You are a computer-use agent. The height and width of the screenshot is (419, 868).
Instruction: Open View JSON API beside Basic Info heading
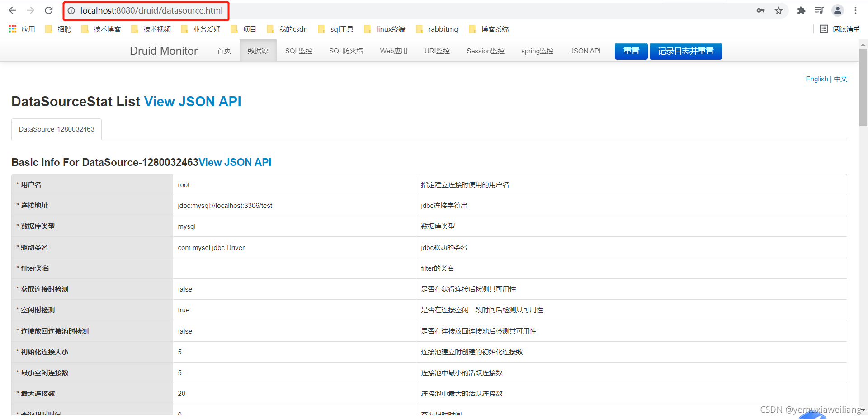pos(235,162)
